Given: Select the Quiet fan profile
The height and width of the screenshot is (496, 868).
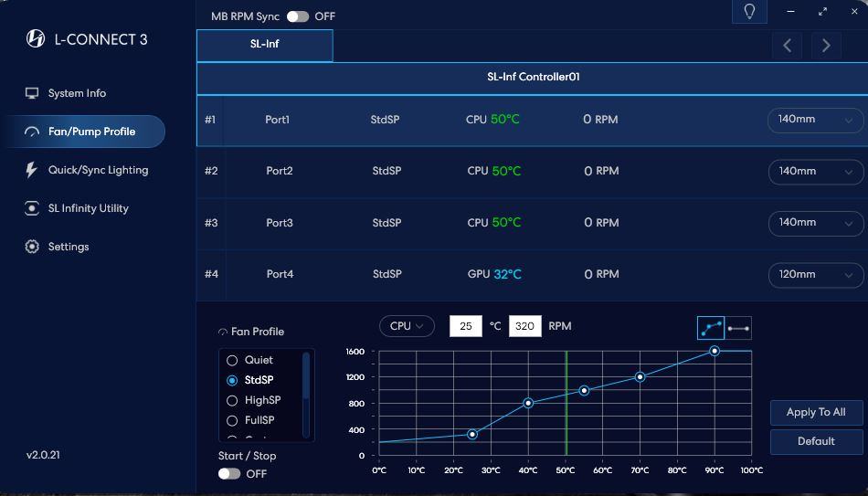Looking at the screenshot, I should pyautogui.click(x=232, y=361).
